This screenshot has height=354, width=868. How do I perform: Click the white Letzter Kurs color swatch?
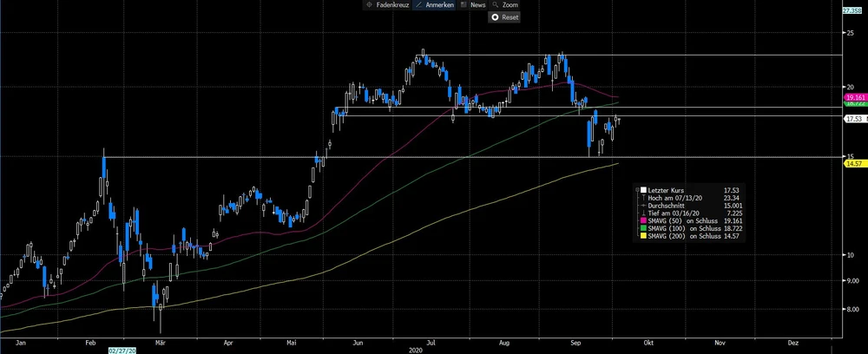point(645,190)
